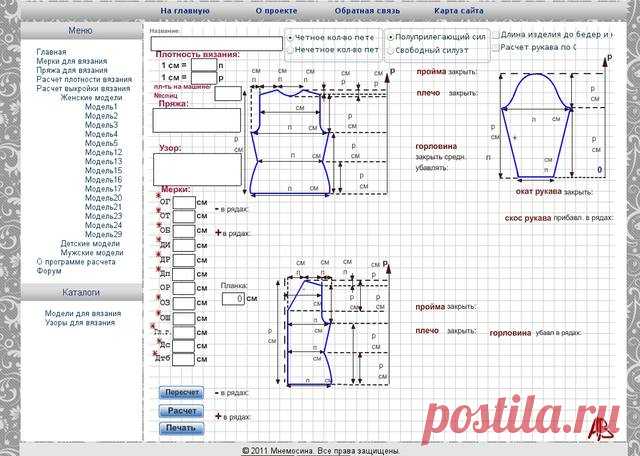Focus the 'Планка' field showing 0
The image size is (640, 456).
pyautogui.click(x=233, y=298)
